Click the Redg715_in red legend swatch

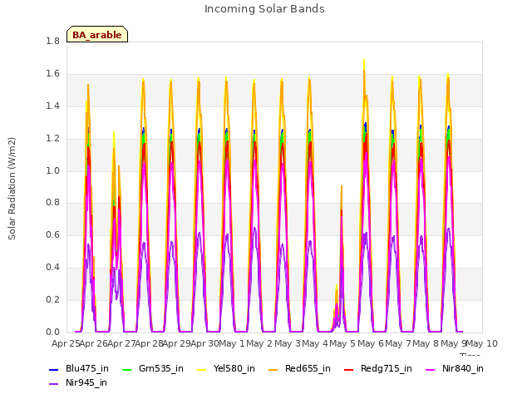click(349, 369)
